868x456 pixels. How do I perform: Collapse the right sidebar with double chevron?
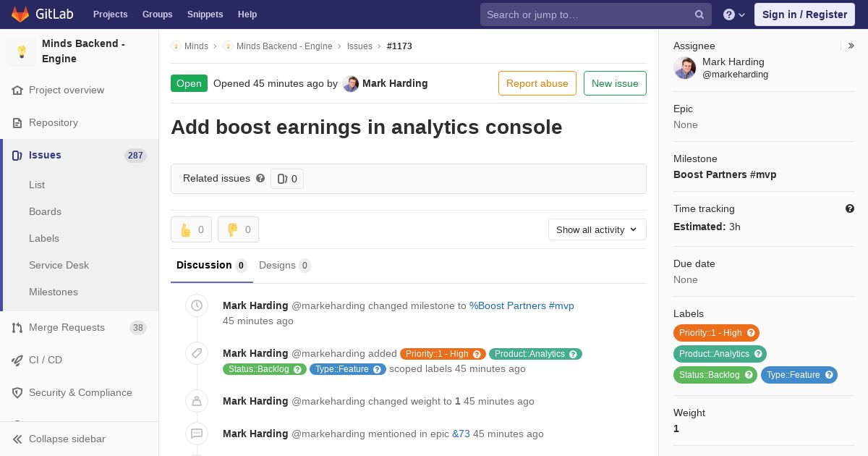click(x=851, y=46)
